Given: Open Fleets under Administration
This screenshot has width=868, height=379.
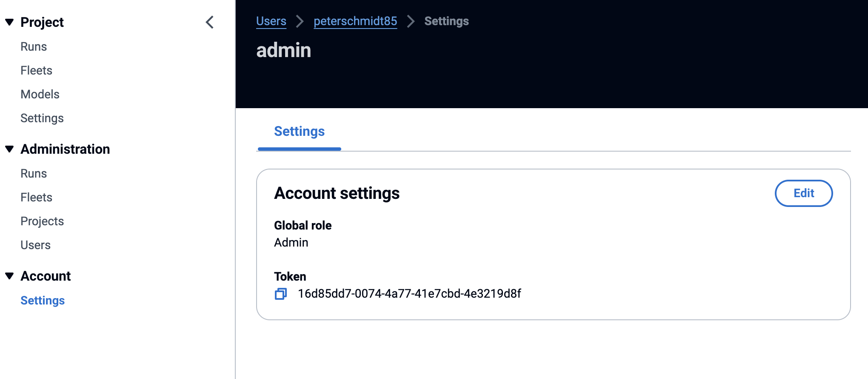Looking at the screenshot, I should [37, 198].
